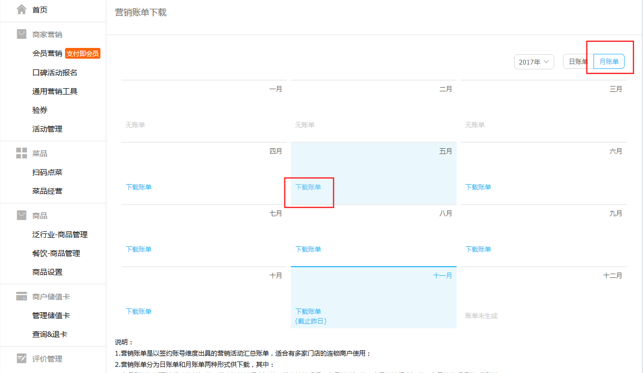Click the 三月 month label
This screenshot has height=373, width=643.
pyautogui.click(x=616, y=89)
